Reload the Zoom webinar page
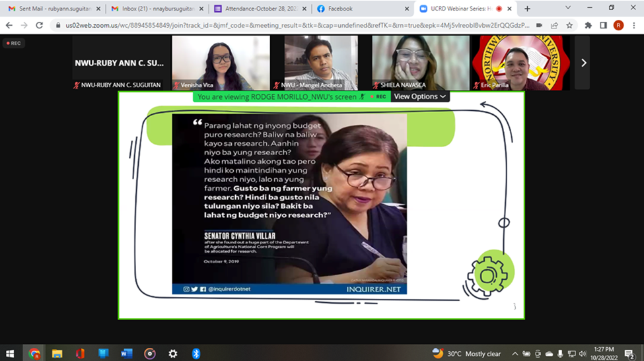 coord(39,25)
